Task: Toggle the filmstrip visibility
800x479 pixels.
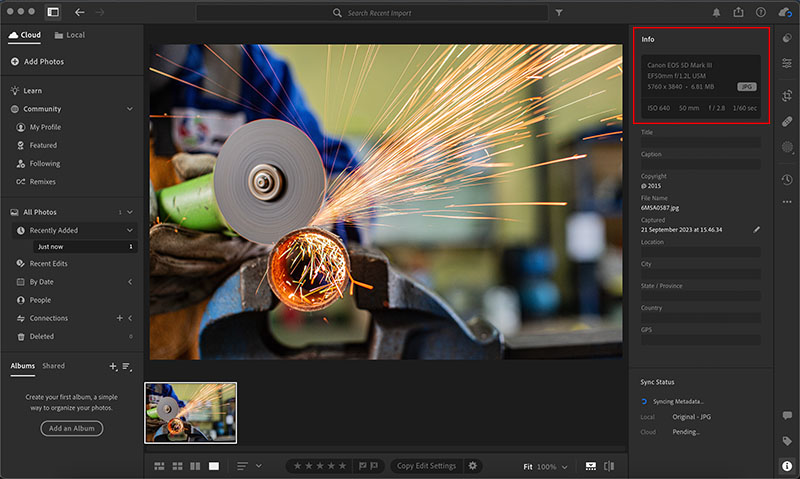Action: point(590,466)
